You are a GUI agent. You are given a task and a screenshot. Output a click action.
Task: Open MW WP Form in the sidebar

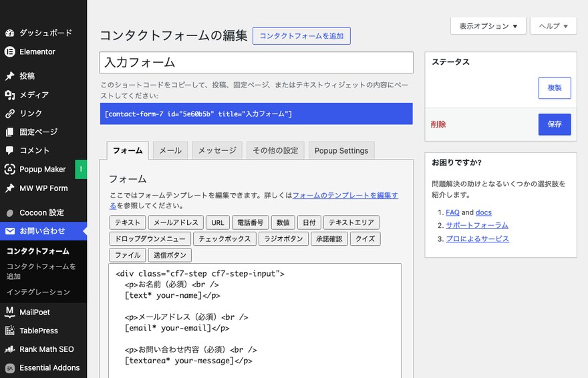click(x=43, y=188)
